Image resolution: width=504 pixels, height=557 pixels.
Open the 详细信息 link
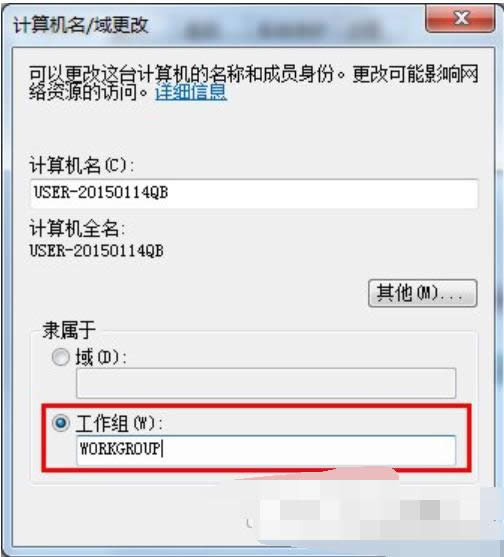point(191,92)
